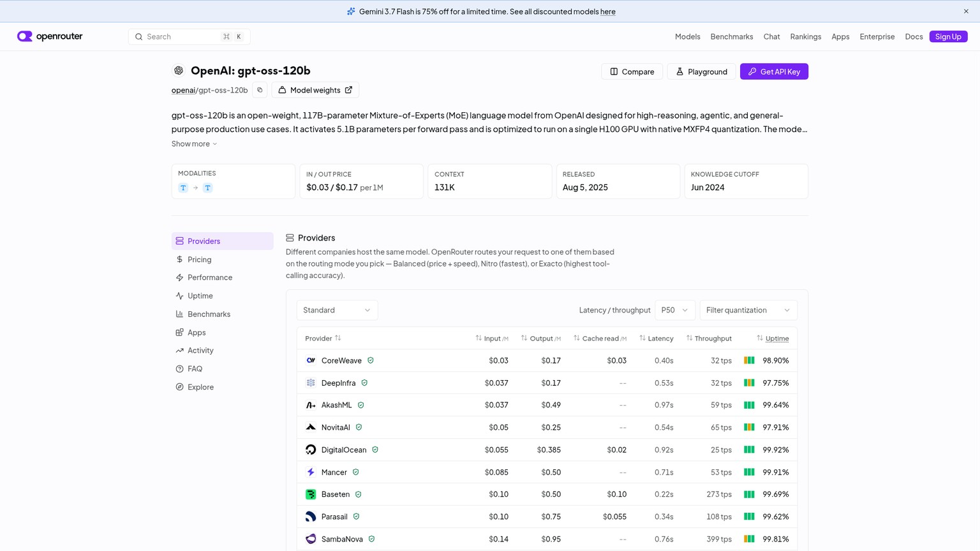The height and width of the screenshot is (551, 980).
Task: Open Enterprise in the top navigation
Action: pos(877,36)
